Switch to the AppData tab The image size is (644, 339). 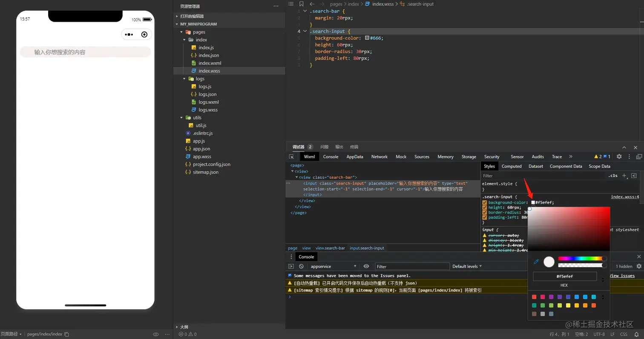(x=355, y=157)
